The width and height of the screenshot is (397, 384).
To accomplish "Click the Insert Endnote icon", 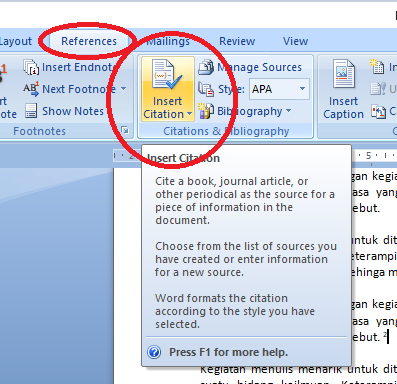I will tap(31, 67).
